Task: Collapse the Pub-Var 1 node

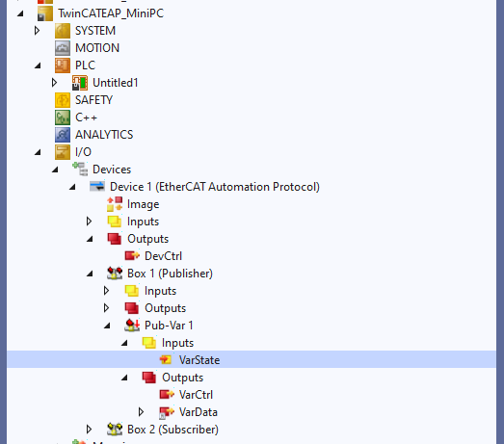Action: (x=107, y=326)
